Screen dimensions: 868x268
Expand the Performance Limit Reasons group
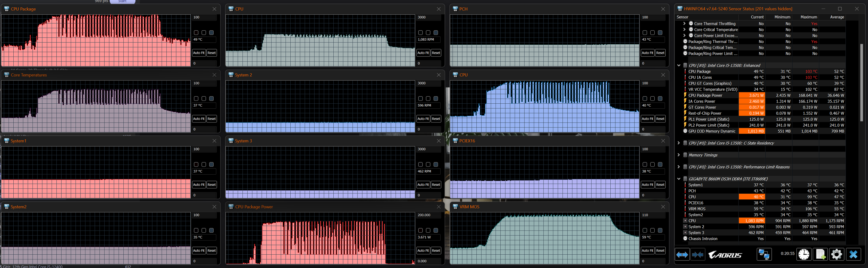coord(679,167)
